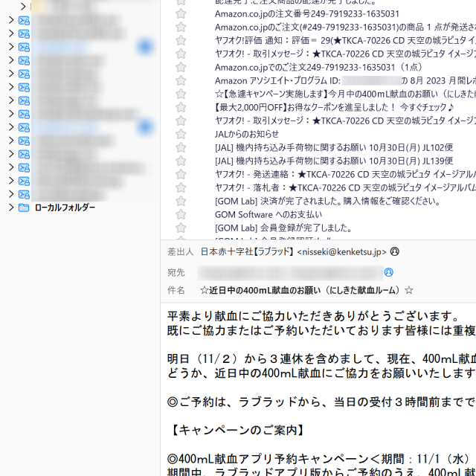Star the JL139便 JAL message
The height and width of the screenshot is (476, 476).
[181, 161]
